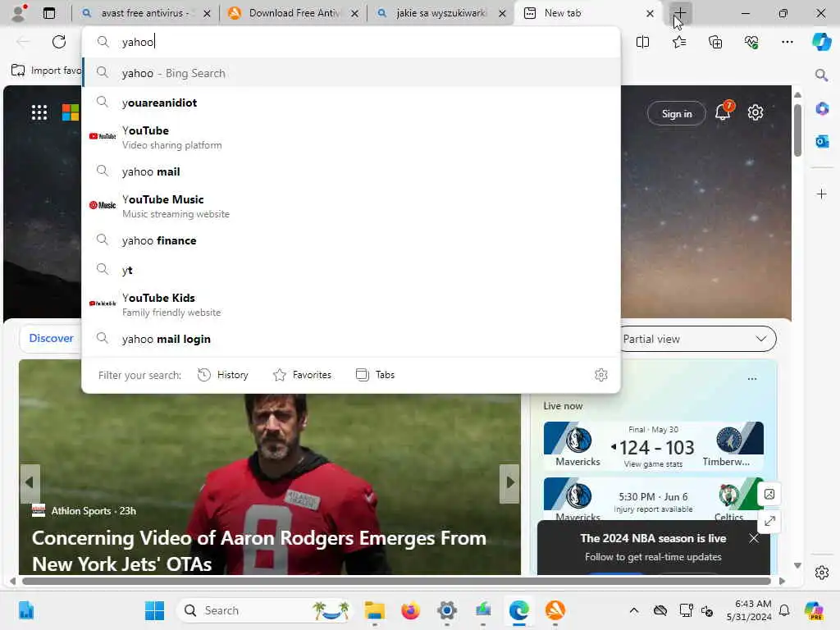Click the vertical page scrollbar thumb
Image resolution: width=840 pixels, height=630 pixels.
pos(797,130)
